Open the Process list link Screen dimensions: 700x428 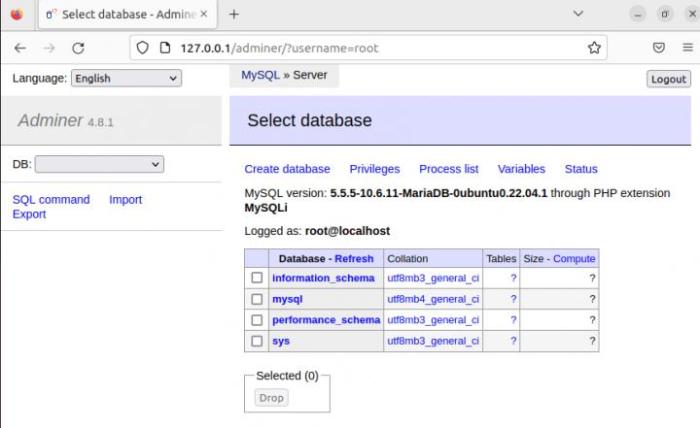(x=448, y=169)
